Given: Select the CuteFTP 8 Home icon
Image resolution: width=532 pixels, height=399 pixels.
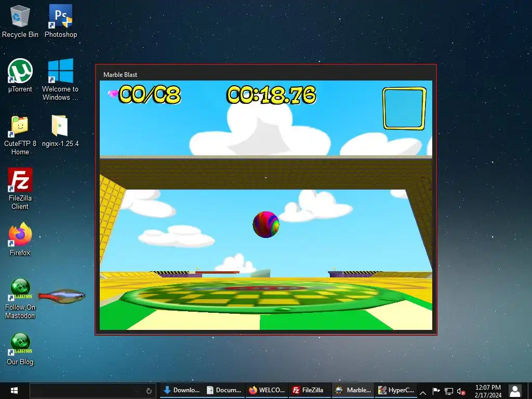Looking at the screenshot, I should point(20,135).
